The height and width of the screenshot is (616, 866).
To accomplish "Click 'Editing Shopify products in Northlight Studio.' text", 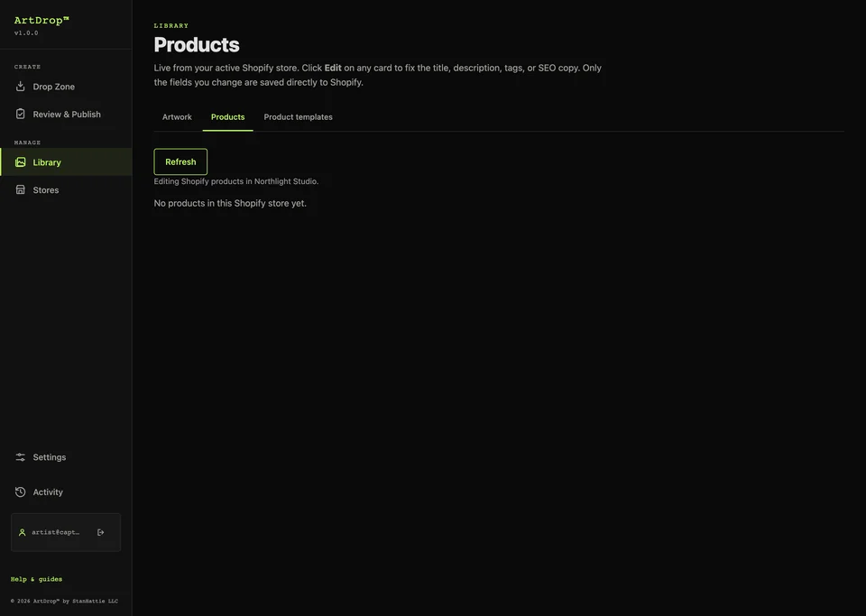I will [235, 181].
